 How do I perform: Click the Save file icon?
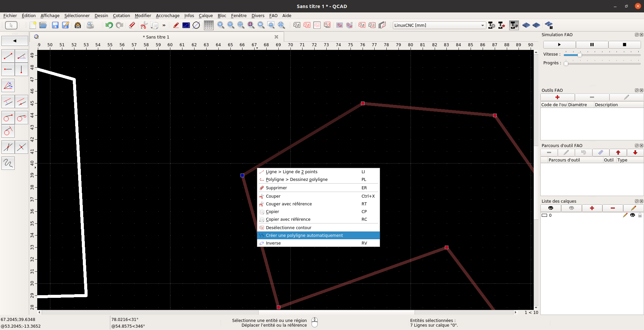pos(55,25)
